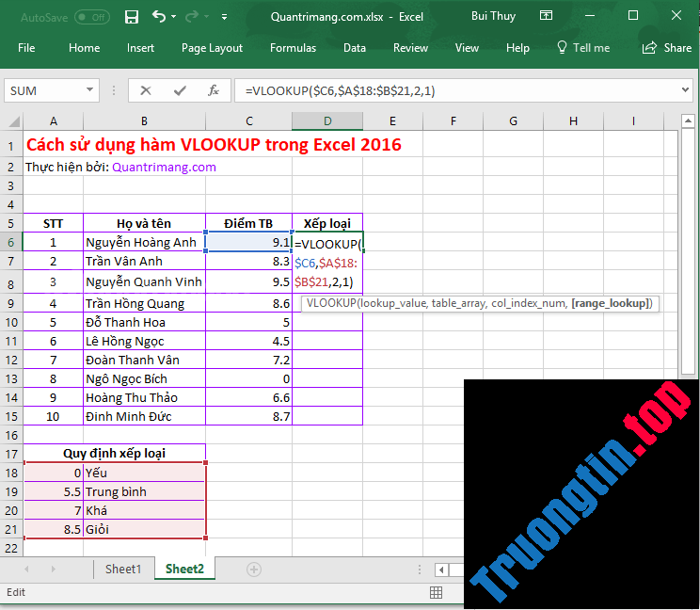Switch to the Home ribbon tab
Image resolution: width=700 pixels, height=610 pixels.
coord(84,48)
